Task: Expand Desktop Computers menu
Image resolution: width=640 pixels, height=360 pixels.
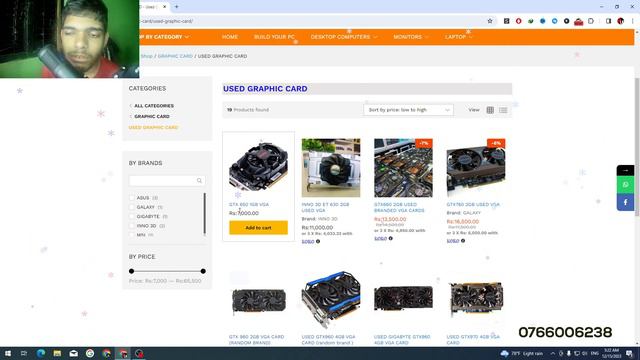Action: [x=344, y=37]
